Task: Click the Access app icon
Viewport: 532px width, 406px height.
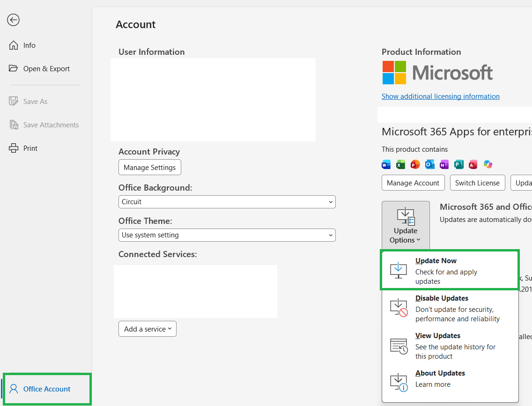Action: [473, 164]
